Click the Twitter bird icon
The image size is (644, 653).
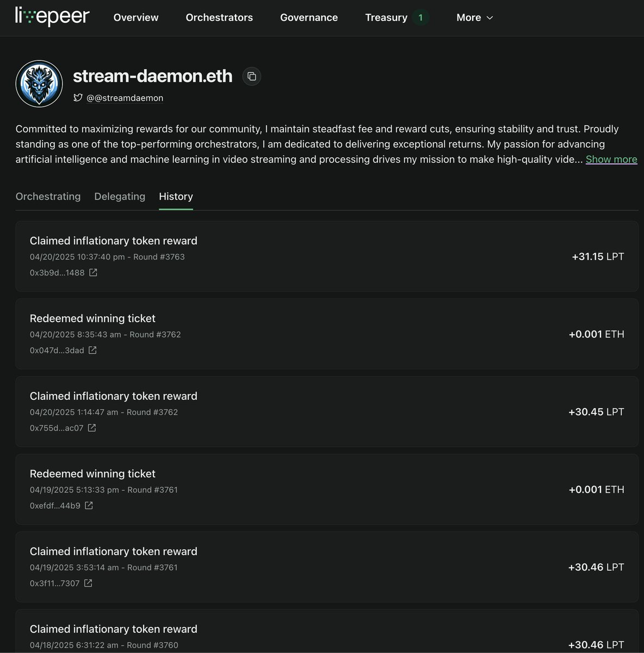pos(78,98)
